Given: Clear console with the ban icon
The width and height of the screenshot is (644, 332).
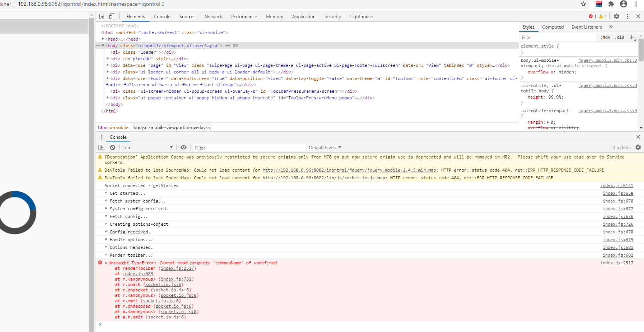Looking at the screenshot, I should click(112, 147).
